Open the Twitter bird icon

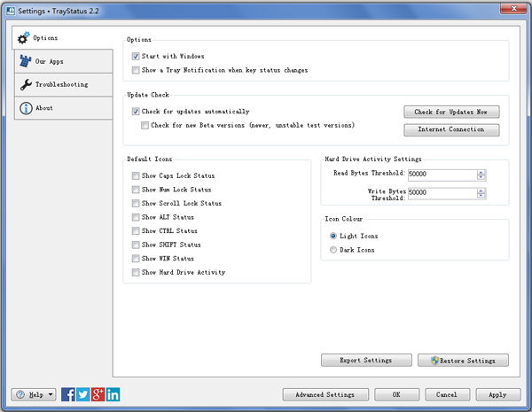pos(83,394)
